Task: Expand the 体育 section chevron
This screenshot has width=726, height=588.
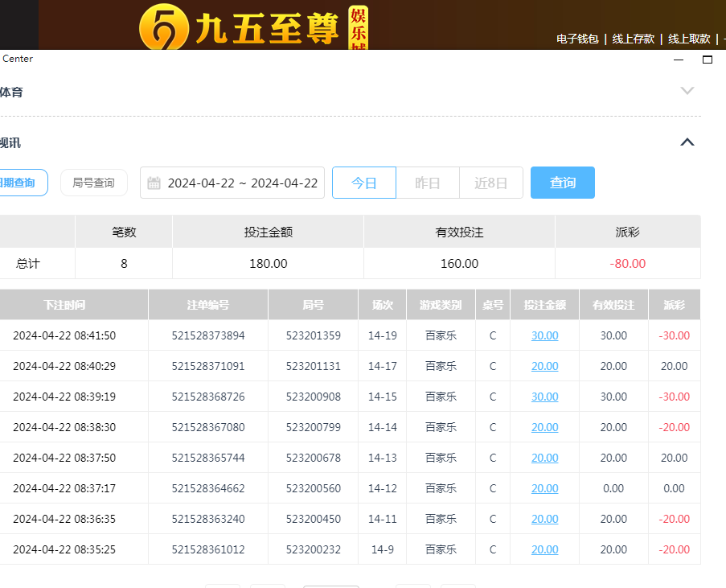Action: click(x=687, y=91)
